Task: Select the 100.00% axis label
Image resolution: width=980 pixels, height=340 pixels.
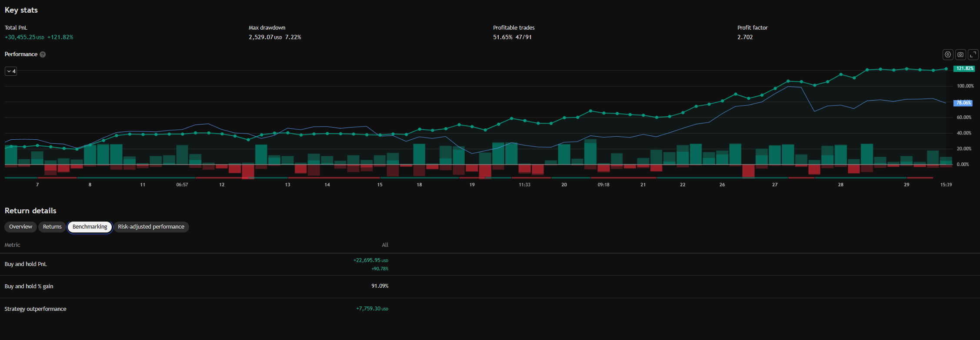Action: click(x=965, y=86)
